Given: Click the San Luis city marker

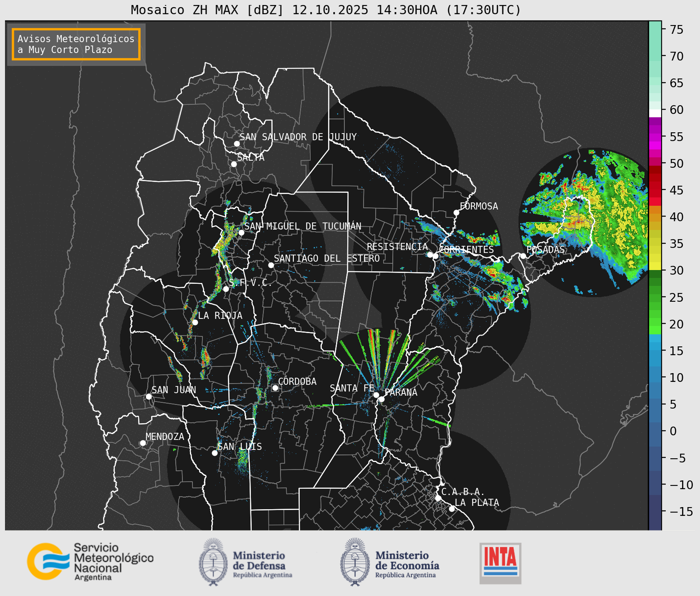Looking at the screenshot, I should click(215, 453).
